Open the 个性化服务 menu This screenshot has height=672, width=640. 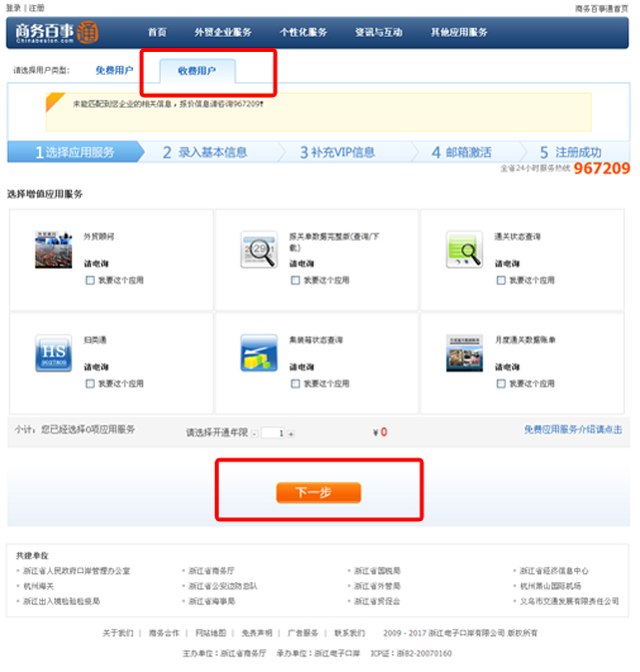click(x=304, y=32)
